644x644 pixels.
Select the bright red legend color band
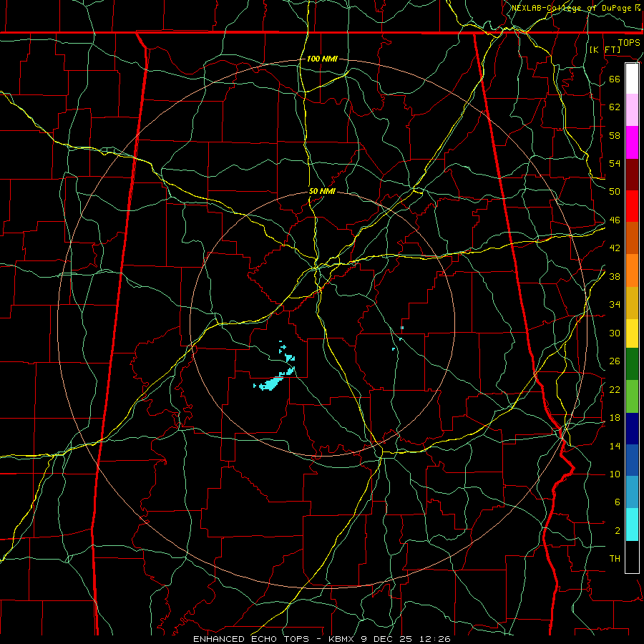click(x=632, y=206)
